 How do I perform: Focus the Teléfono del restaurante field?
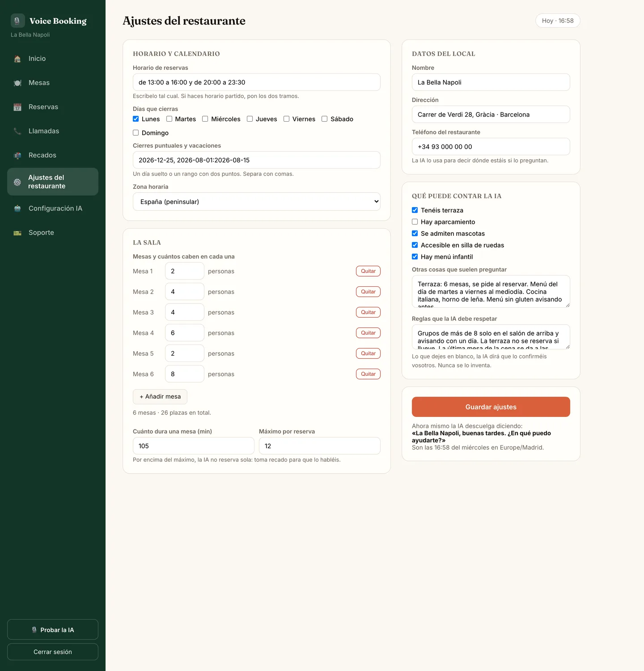(491, 147)
